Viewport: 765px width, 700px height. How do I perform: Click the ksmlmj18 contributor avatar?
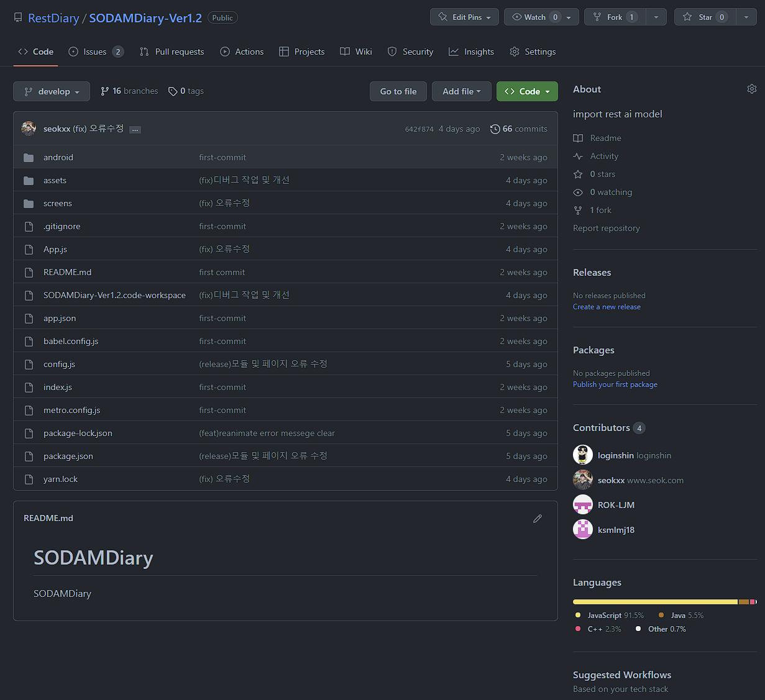point(583,530)
